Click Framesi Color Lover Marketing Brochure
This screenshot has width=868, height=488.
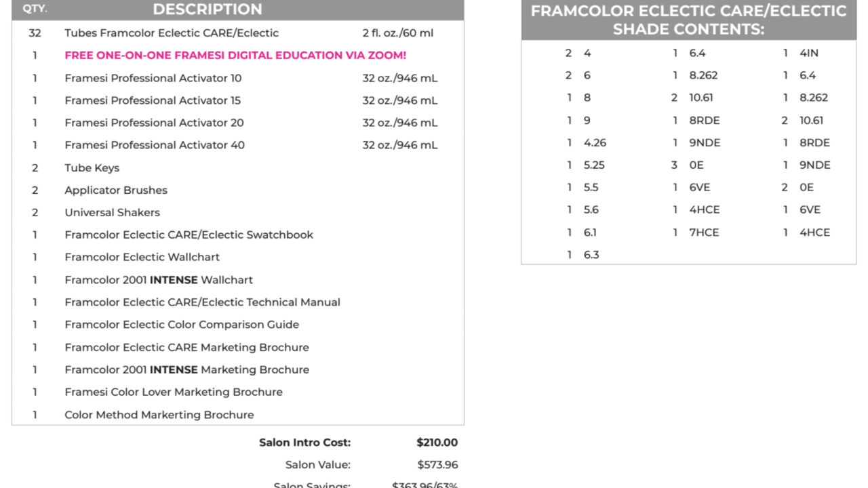tap(174, 392)
